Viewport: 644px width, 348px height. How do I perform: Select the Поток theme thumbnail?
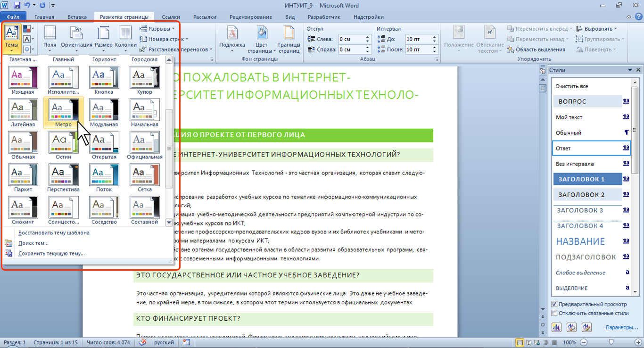104,178
